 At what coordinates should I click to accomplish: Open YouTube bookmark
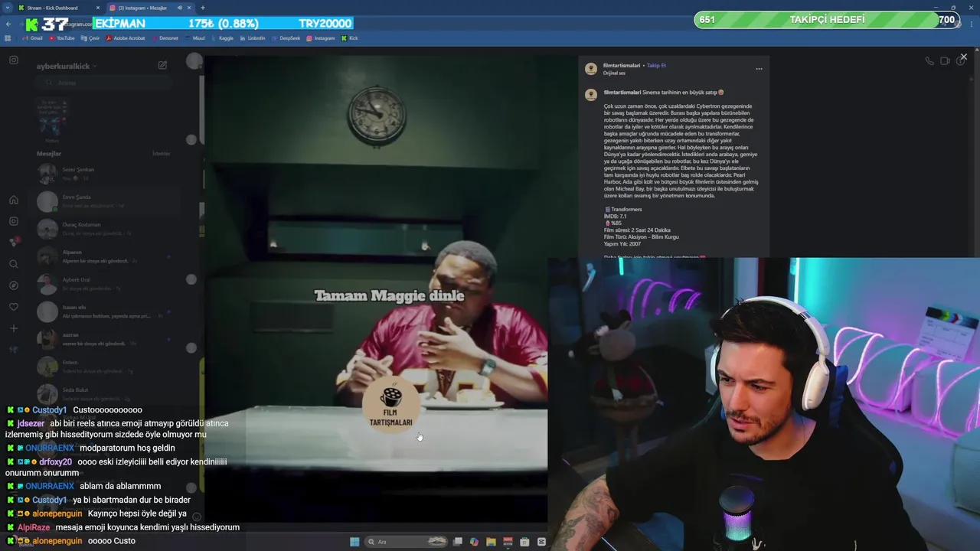click(x=62, y=37)
